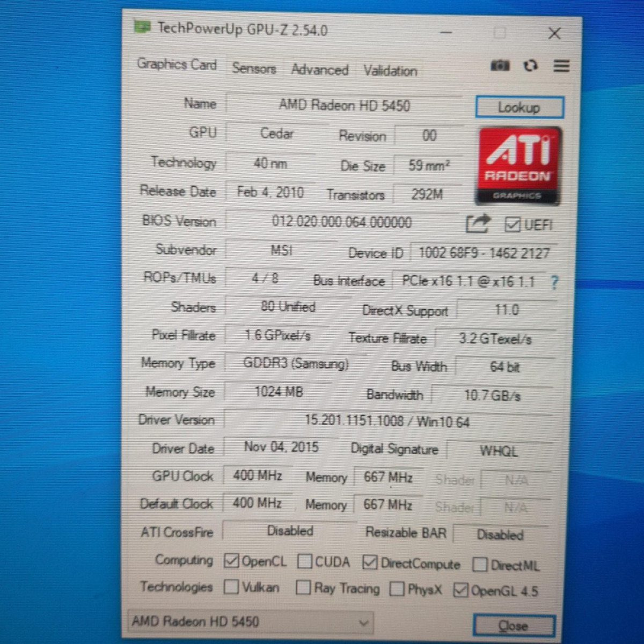Click the GPU-Z title bar icon

coord(142,26)
